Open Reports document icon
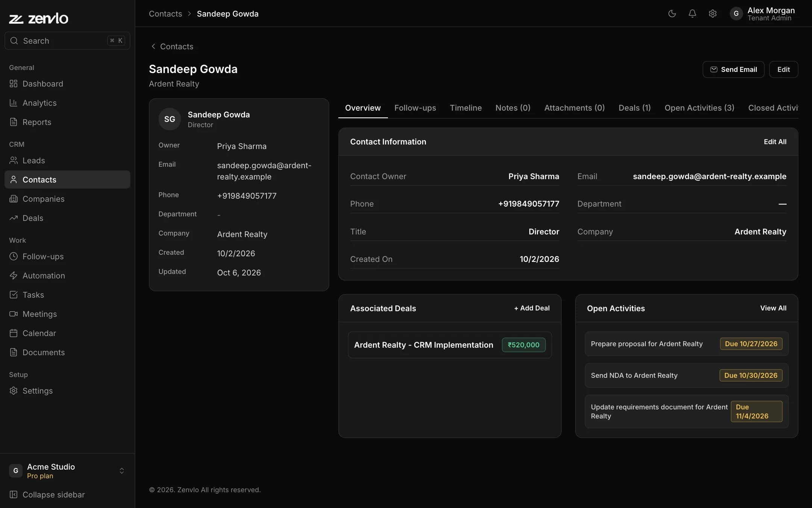812x508 pixels. point(14,122)
